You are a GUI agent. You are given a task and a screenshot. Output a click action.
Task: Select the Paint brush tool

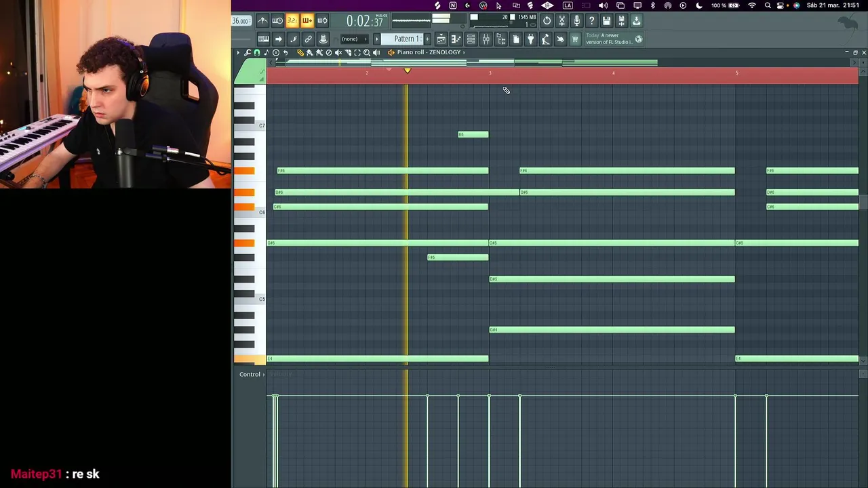pyautogui.click(x=310, y=52)
